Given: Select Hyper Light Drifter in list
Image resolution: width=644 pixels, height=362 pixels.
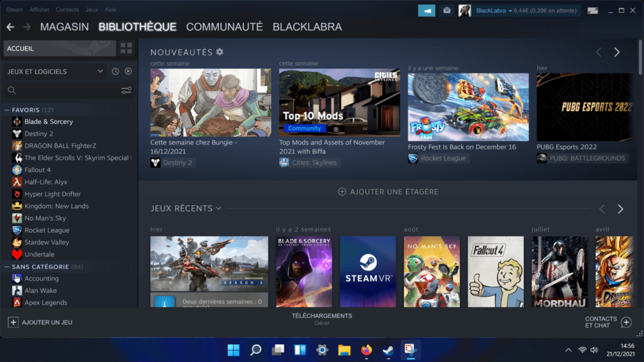Looking at the screenshot, I should (53, 194).
